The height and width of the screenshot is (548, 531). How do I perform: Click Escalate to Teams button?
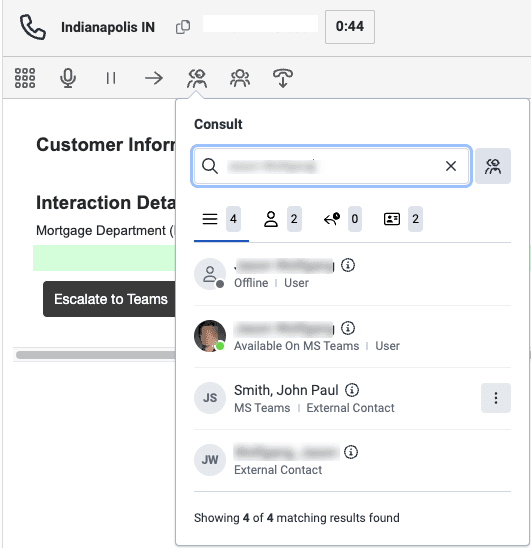coord(109,299)
